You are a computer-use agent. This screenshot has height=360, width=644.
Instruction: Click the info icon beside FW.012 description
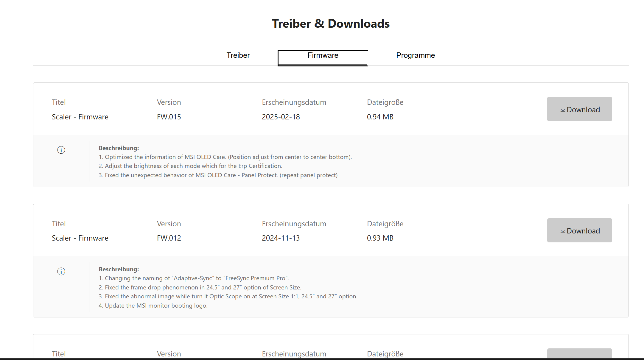(61, 271)
